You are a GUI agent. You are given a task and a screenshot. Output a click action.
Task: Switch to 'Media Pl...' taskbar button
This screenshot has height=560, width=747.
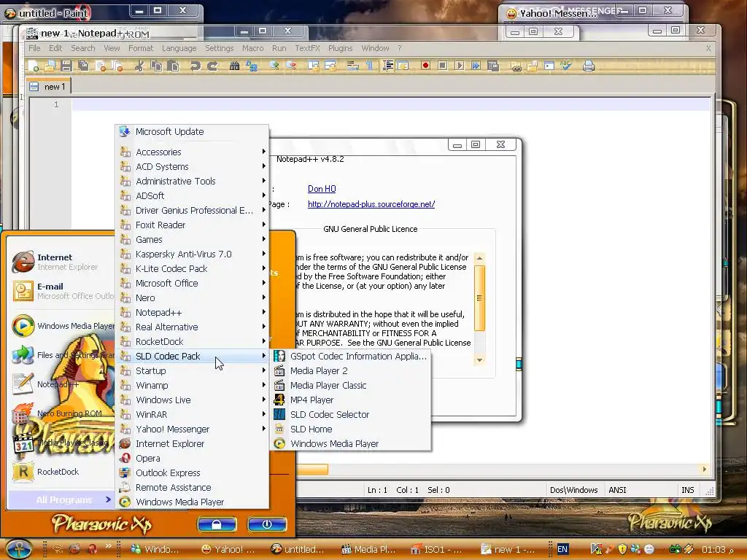[x=368, y=549]
